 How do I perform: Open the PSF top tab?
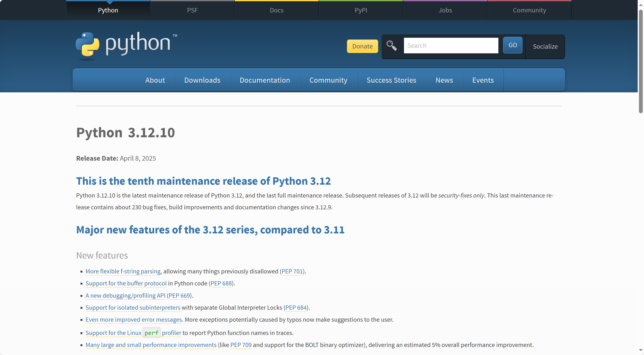point(192,10)
